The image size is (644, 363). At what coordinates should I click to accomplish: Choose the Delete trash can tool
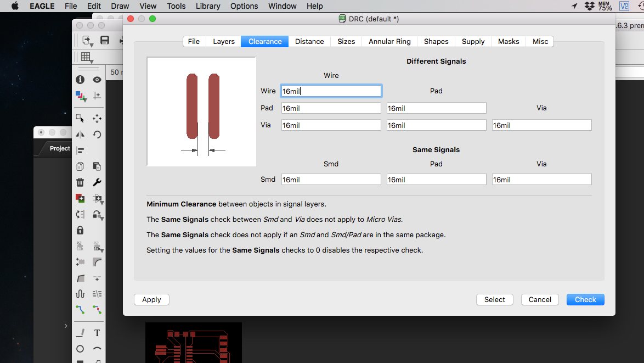pyautogui.click(x=80, y=182)
